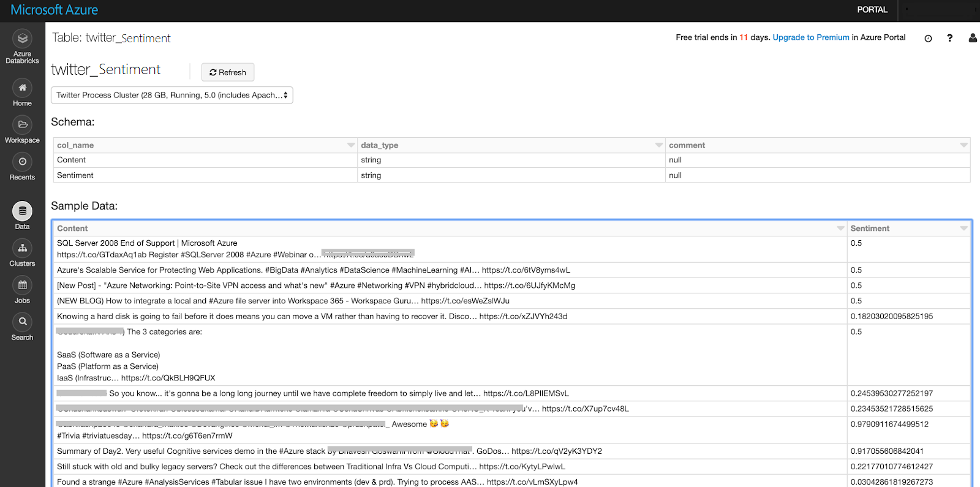Open the Workspace folder icon
The height and width of the screenshot is (487, 980).
coord(22,124)
